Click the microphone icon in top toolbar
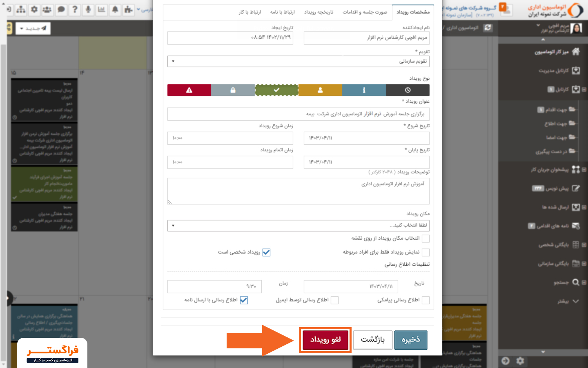Image resolution: width=588 pixels, height=368 pixels. 88,9
